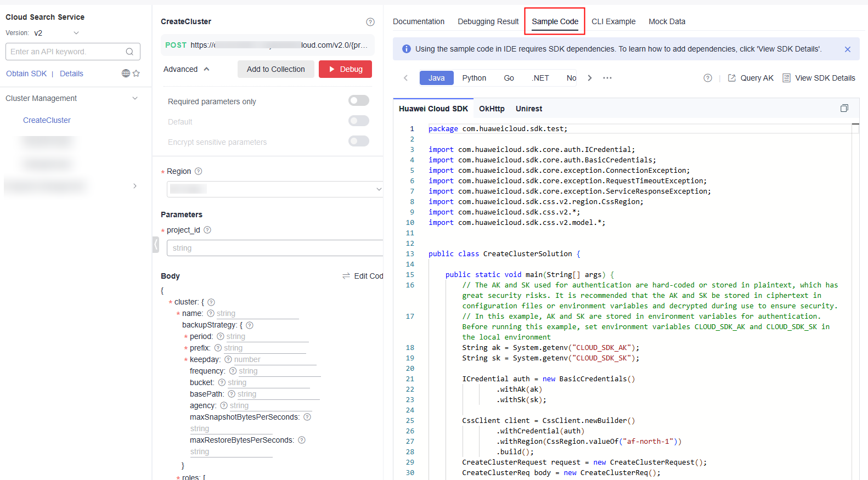Click the right arrow in language tabs
Screen dimensions: 868x480
coord(590,78)
